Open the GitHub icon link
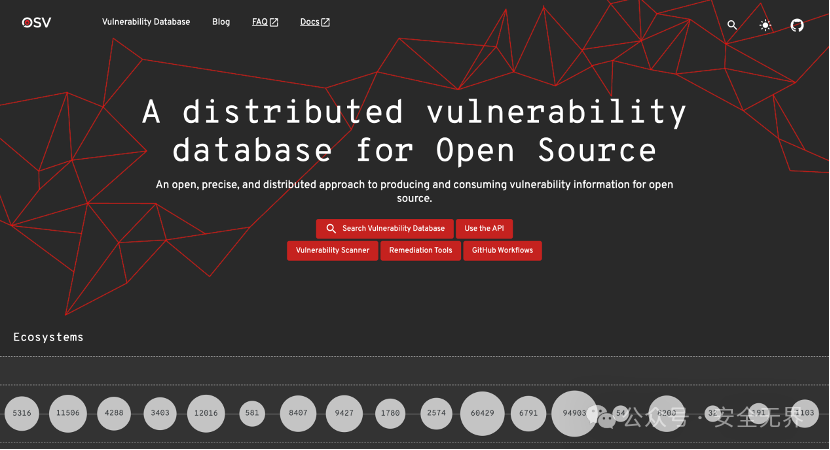The width and height of the screenshot is (830, 450). [x=797, y=25]
